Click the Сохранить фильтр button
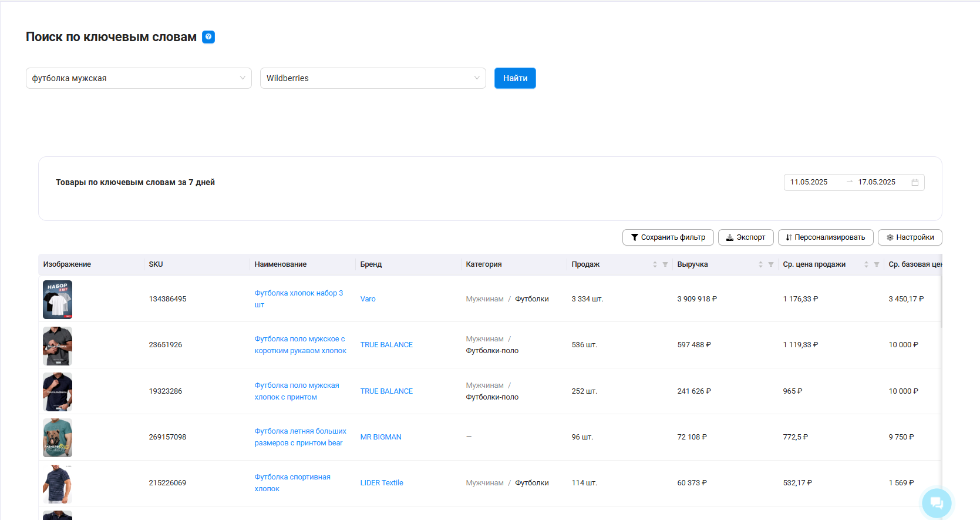980x520 pixels. point(668,237)
